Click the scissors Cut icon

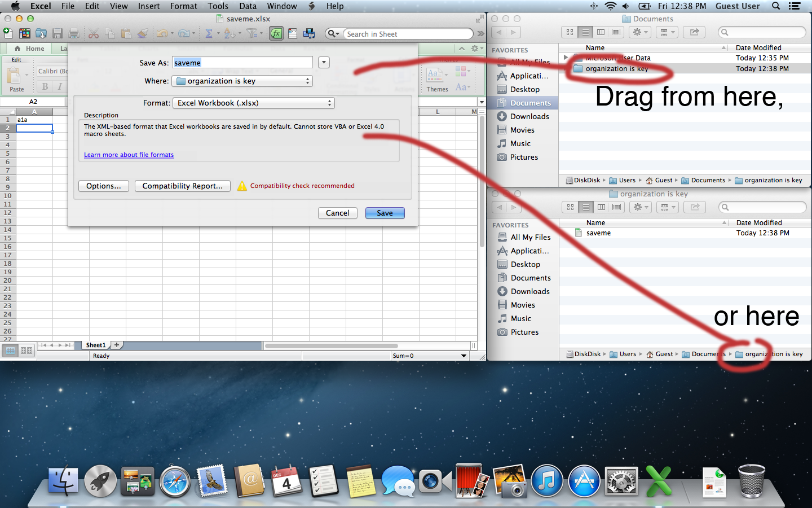point(94,34)
